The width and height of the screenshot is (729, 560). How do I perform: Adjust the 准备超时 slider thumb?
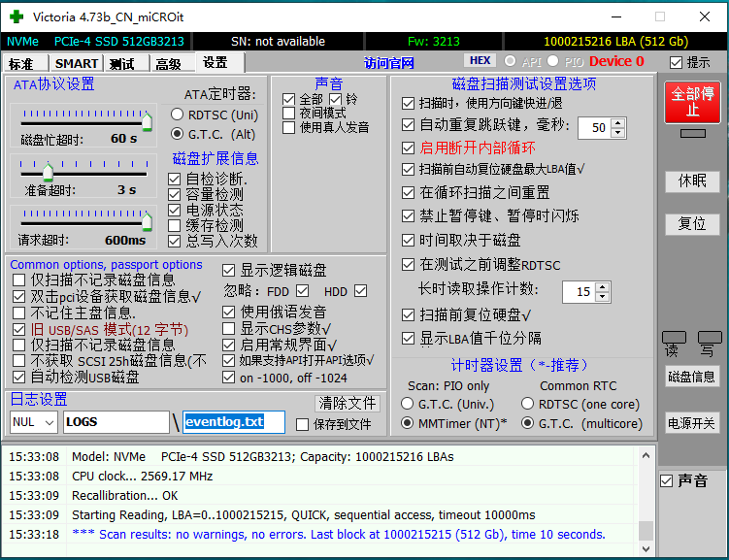pos(48,172)
